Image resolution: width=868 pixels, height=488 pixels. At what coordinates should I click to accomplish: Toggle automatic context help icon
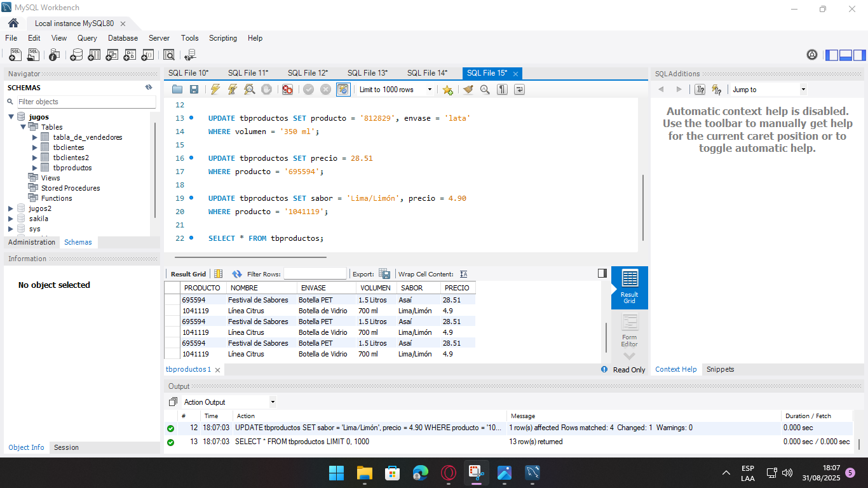coord(717,90)
